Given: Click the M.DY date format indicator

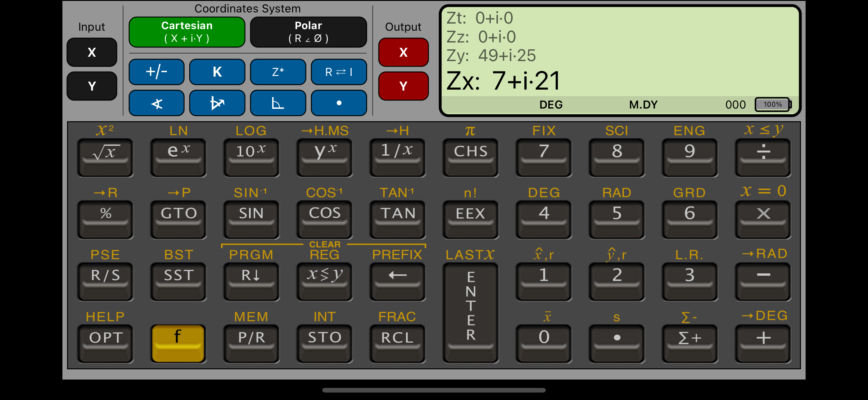Looking at the screenshot, I should (643, 105).
